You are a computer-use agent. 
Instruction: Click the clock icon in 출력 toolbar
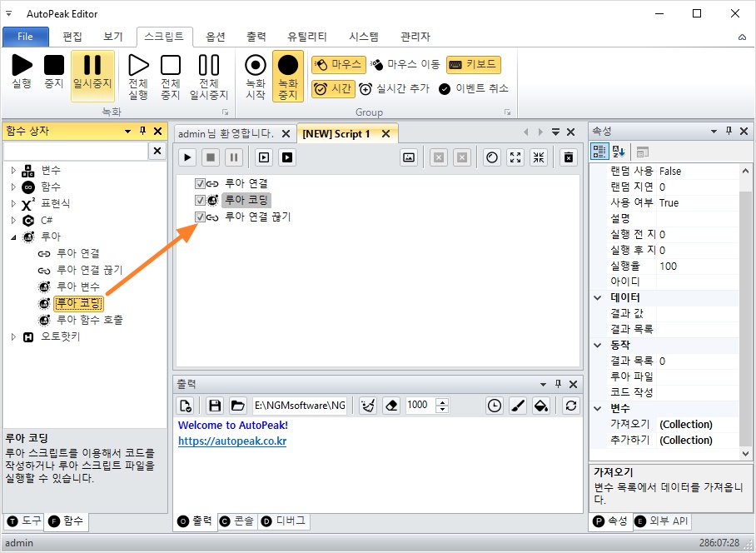[495, 406]
